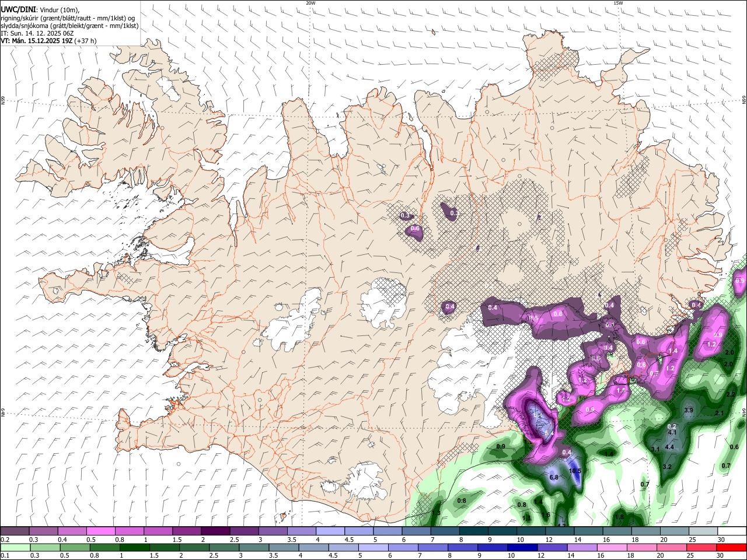Click the light pink rain swatch labeled 16
Screen dimensions: 747x560
pos(611,547)
